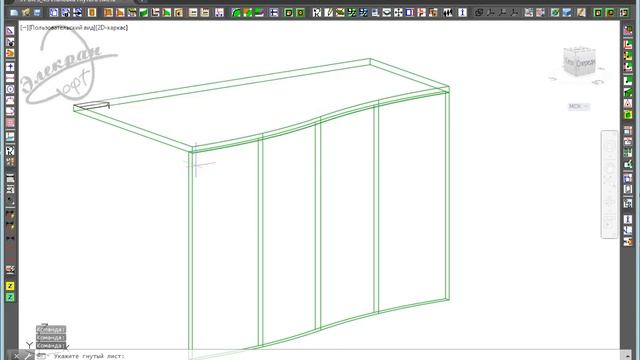Click the orange triangle panel icon
Viewport: 640px width, 360px height.
[120, 13]
